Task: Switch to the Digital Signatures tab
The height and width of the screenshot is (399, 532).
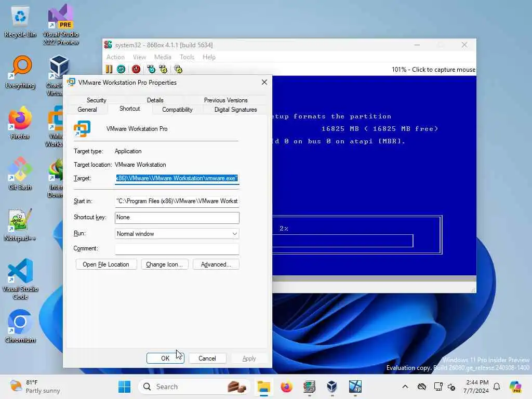Action: [235, 110]
